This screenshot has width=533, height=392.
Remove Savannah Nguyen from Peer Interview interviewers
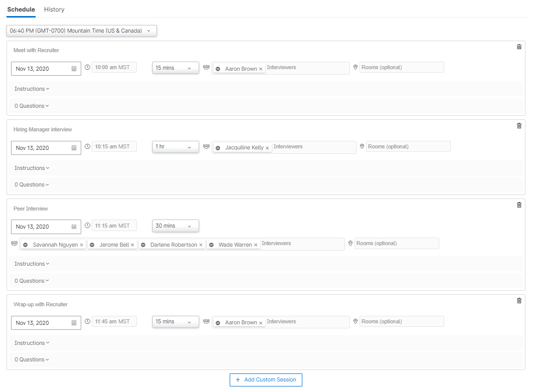[82, 245]
